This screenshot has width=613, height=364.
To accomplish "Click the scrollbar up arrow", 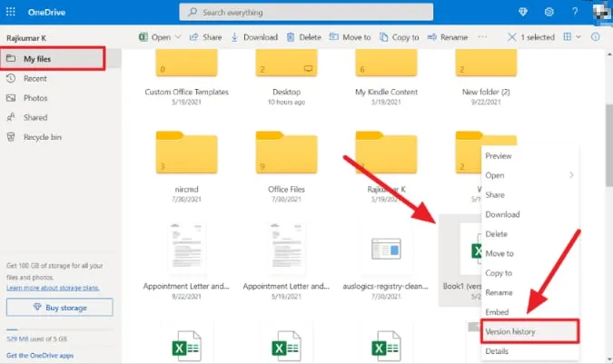I will 609,54.
